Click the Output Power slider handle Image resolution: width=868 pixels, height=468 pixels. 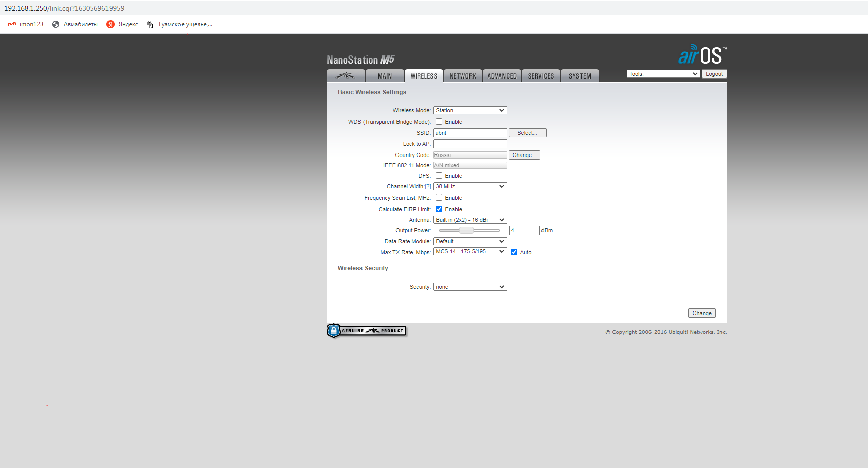(466, 230)
